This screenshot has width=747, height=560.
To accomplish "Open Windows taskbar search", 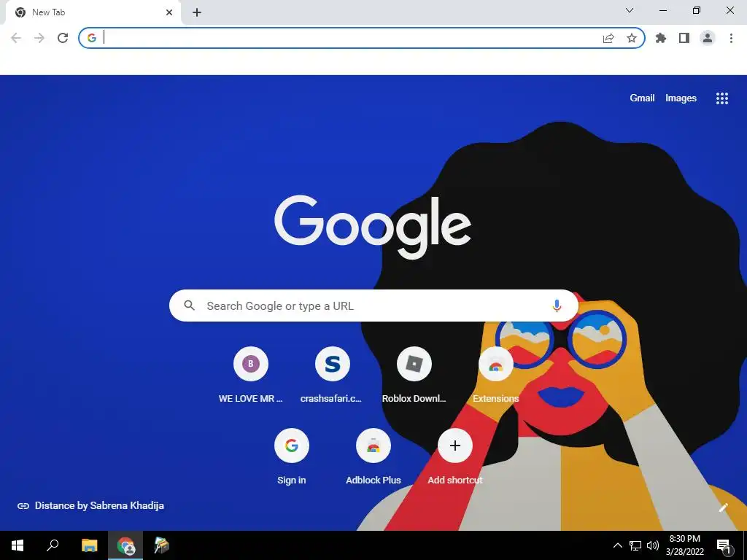I will 53,545.
